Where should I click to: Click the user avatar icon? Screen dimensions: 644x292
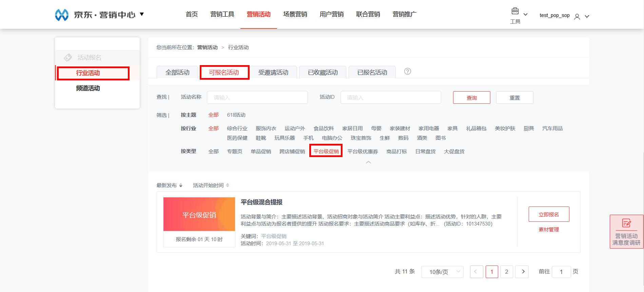(577, 17)
